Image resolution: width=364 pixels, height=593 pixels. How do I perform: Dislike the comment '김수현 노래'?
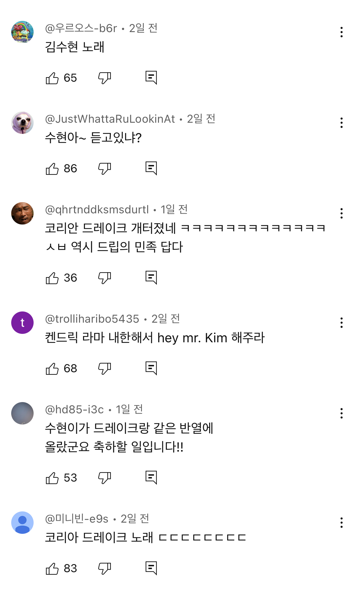coord(105,78)
